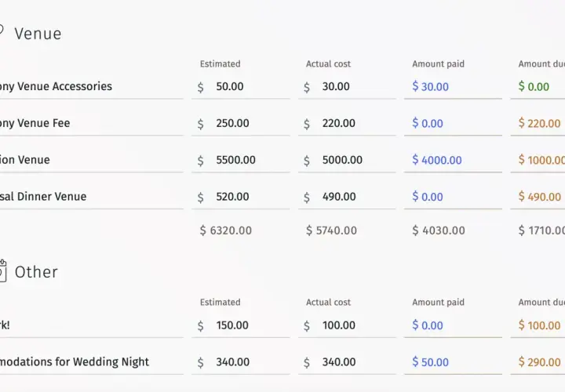Click amount paid $50.00 for Wedding Night
The image size is (565, 392).
tap(453, 362)
